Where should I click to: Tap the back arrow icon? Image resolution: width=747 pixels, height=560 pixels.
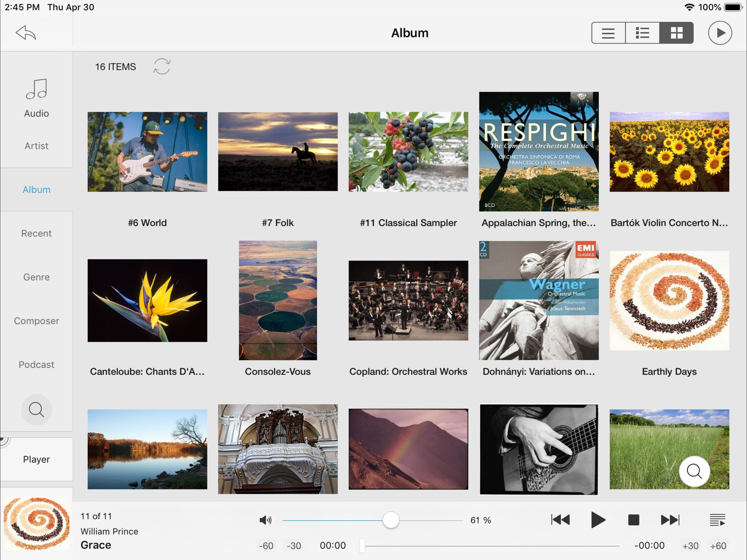[26, 33]
